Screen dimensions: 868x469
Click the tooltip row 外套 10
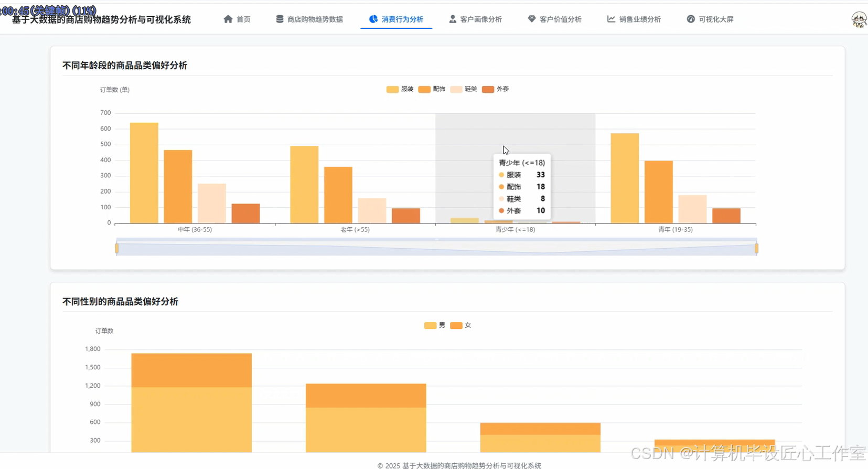[x=522, y=211]
